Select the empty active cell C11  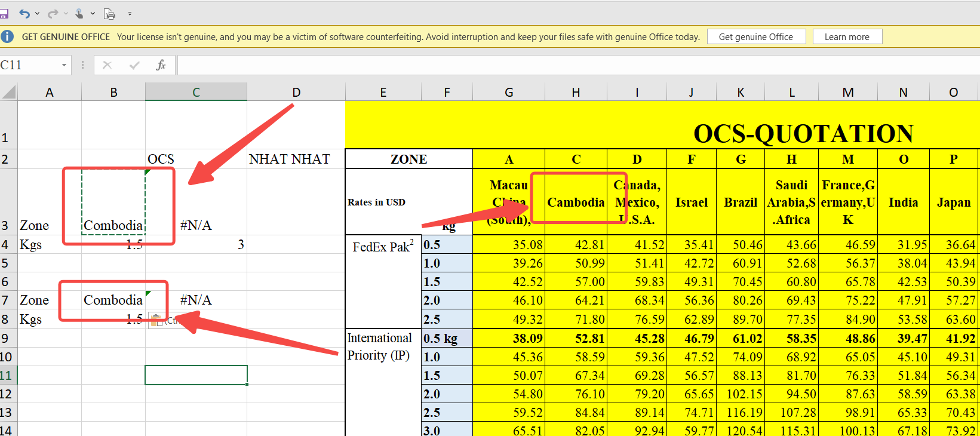[x=196, y=375]
